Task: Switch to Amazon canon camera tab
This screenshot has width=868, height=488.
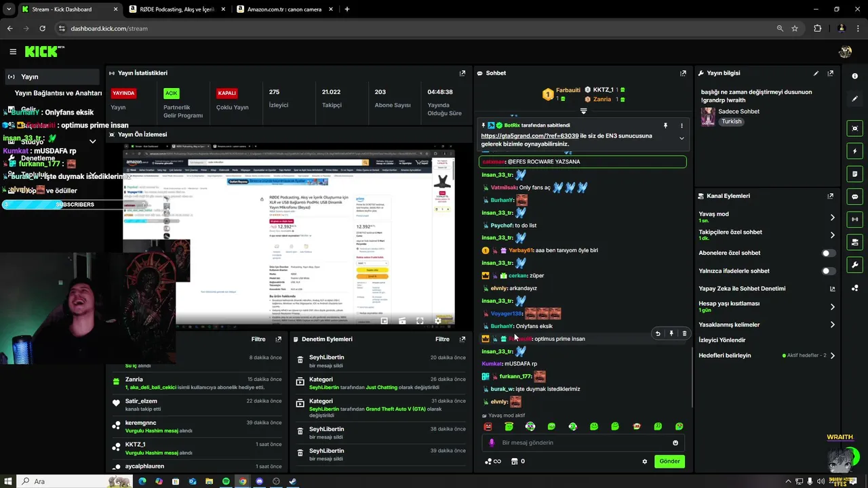Action: 284,9
